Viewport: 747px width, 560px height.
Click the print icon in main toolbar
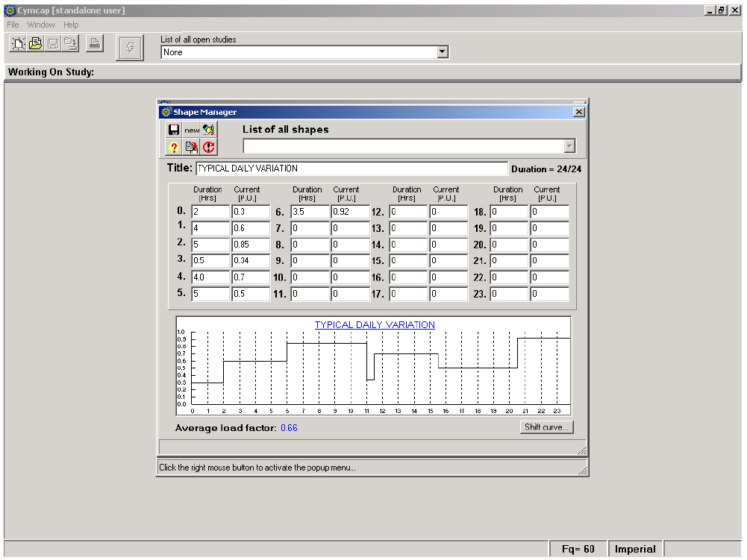tap(95, 44)
